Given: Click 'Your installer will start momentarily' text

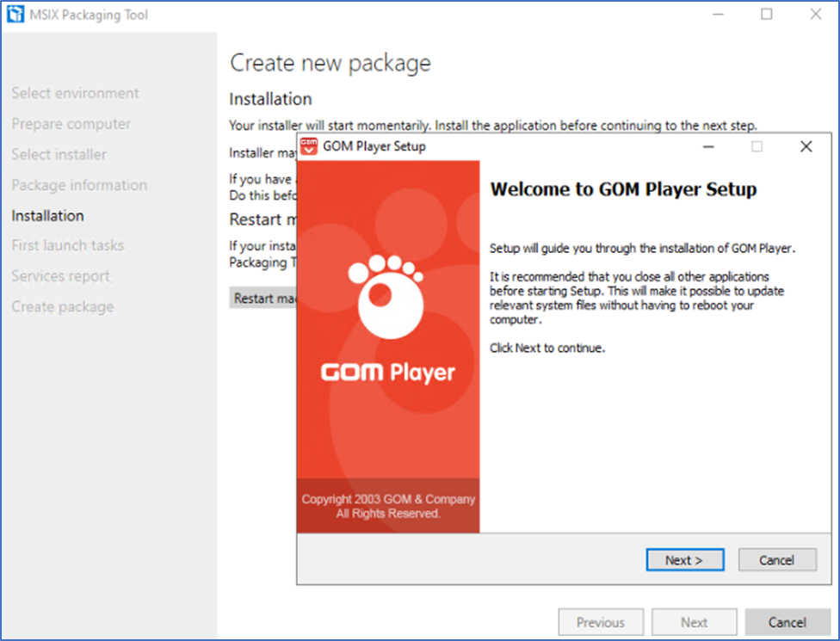Looking at the screenshot, I should (493, 126).
